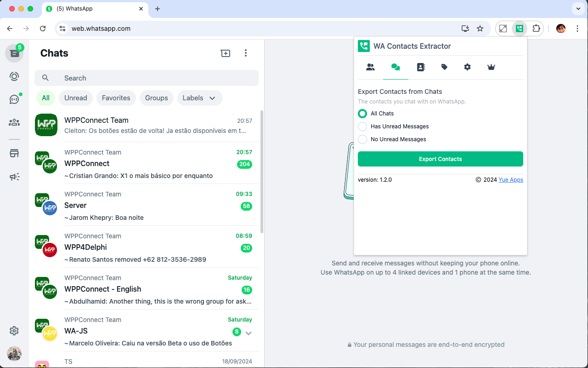Filter chats by Favorites
The width and height of the screenshot is (588, 368).
(x=116, y=98)
